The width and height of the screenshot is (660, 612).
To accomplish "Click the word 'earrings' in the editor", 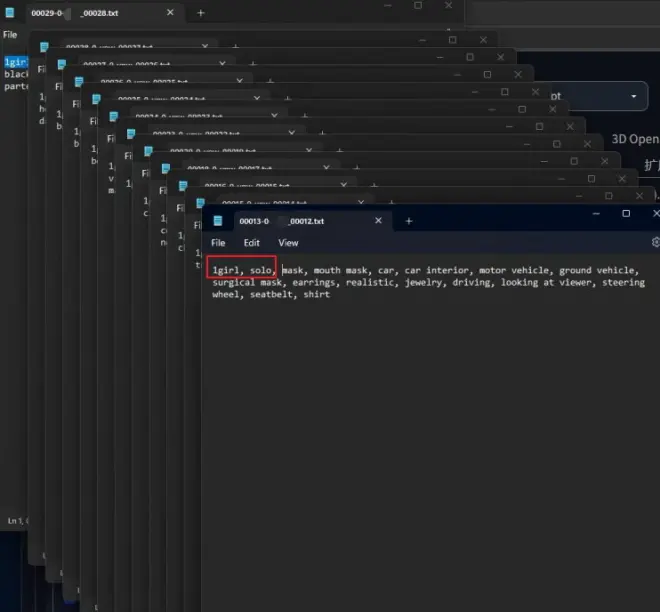I will point(314,282).
